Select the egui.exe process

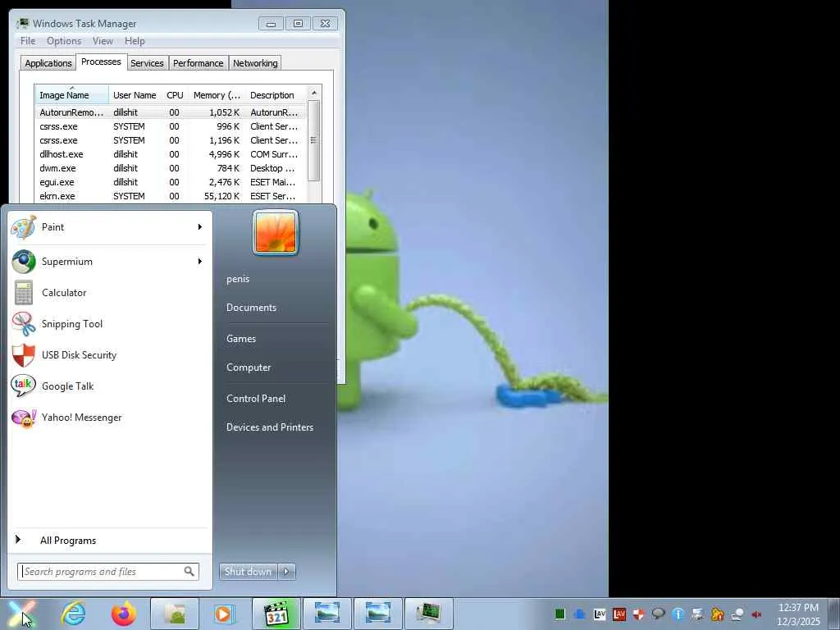(x=171, y=182)
